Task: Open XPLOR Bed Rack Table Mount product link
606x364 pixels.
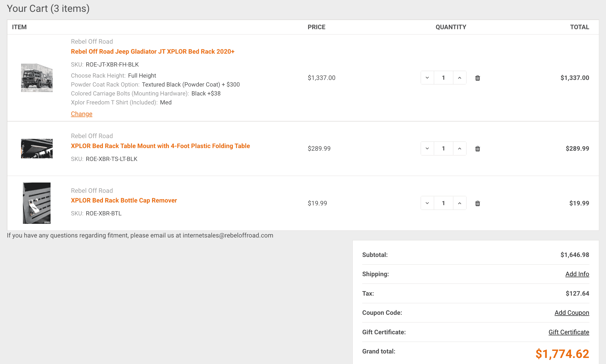Action: (x=160, y=146)
